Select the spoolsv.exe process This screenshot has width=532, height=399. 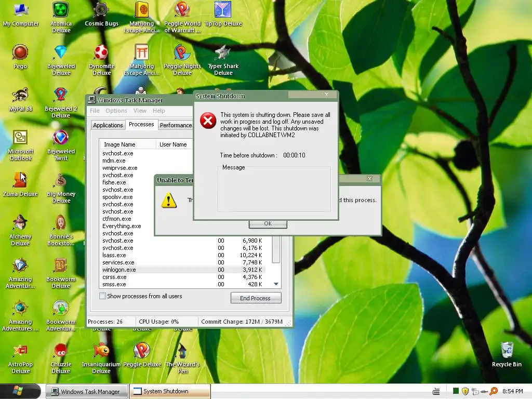[x=117, y=197]
